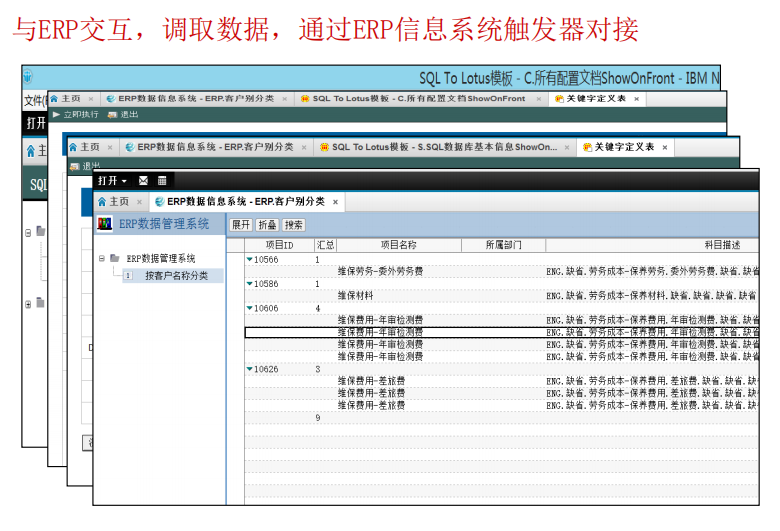
Task: Select ERP.客户别分类 tab in third window
Action: tap(215, 147)
